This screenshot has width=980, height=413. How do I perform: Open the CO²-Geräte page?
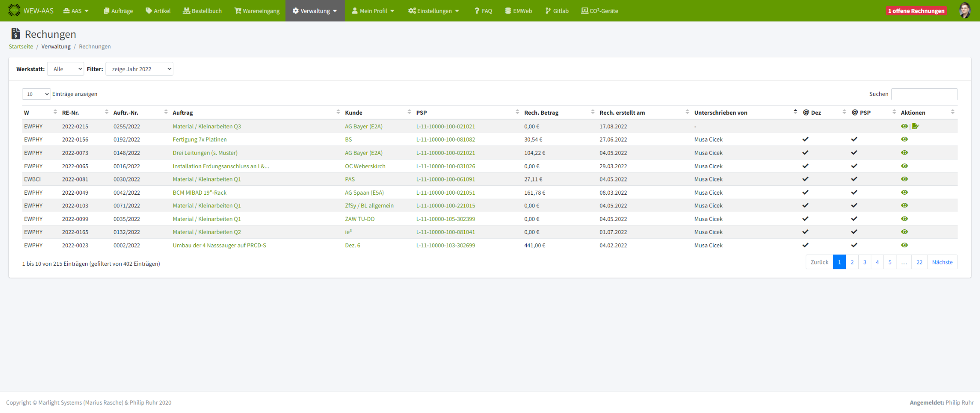pyautogui.click(x=599, y=11)
